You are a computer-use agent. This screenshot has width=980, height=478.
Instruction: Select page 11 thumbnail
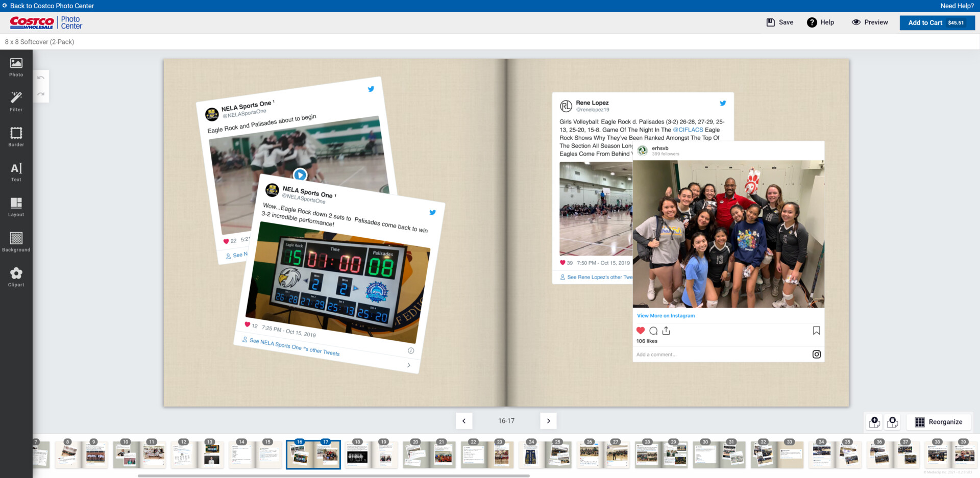coord(153,455)
